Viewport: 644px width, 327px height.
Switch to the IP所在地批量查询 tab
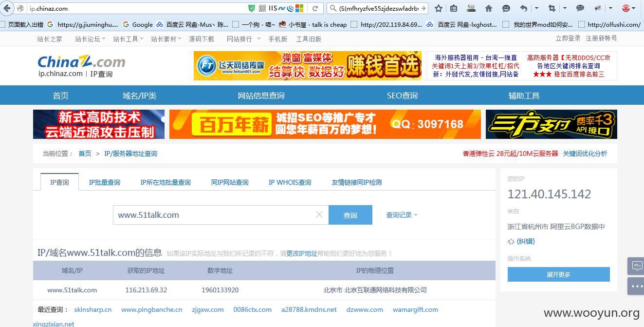(166, 182)
